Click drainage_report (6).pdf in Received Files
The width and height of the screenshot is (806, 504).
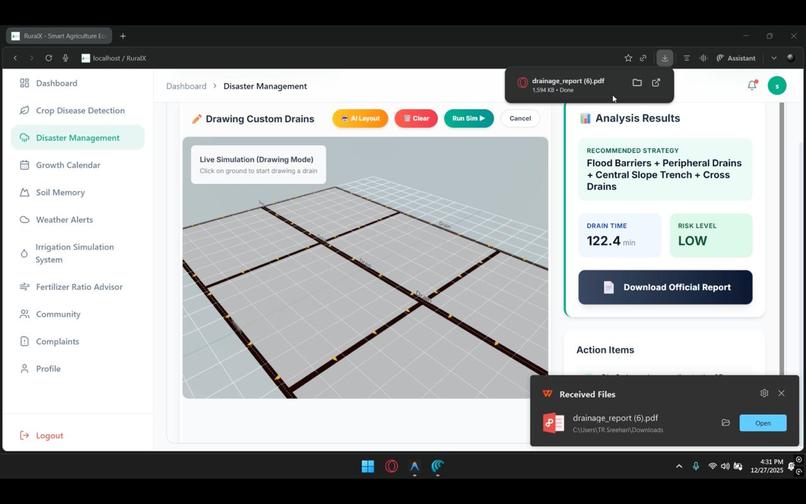[615, 418]
